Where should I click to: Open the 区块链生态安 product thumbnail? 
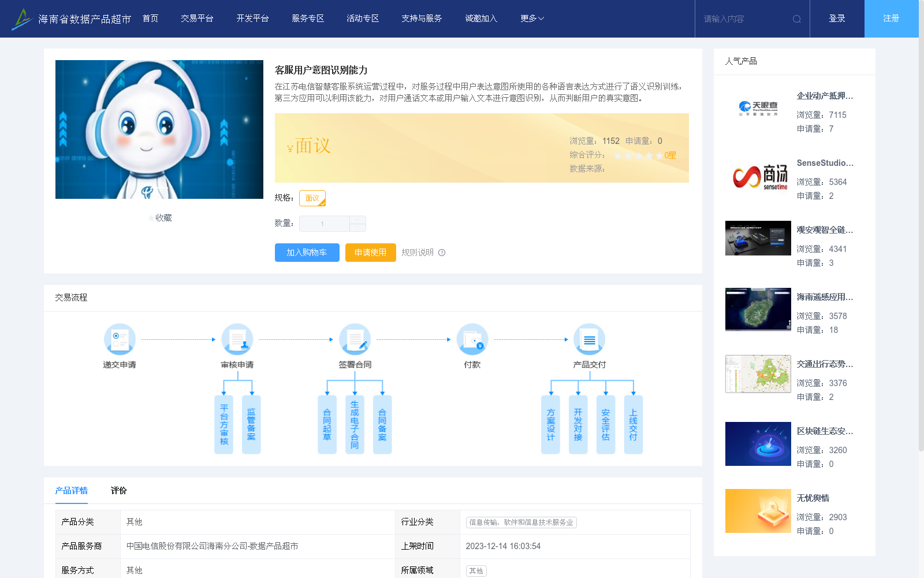(x=758, y=444)
